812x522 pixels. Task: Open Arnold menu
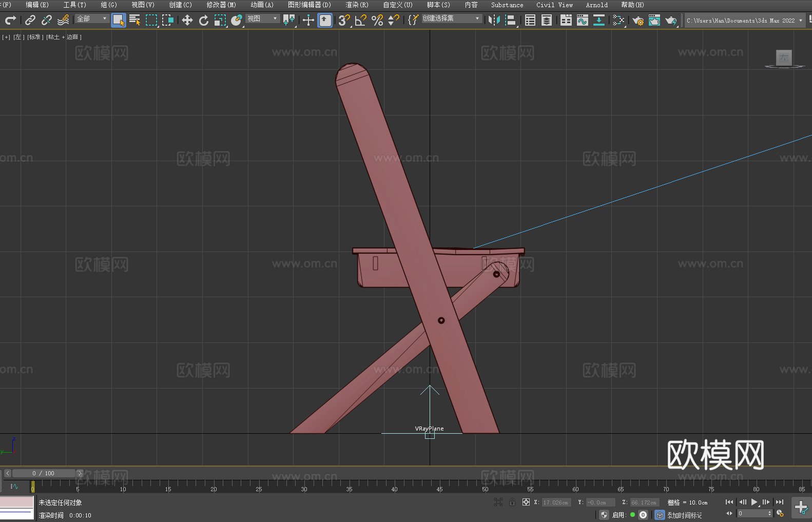(x=596, y=5)
